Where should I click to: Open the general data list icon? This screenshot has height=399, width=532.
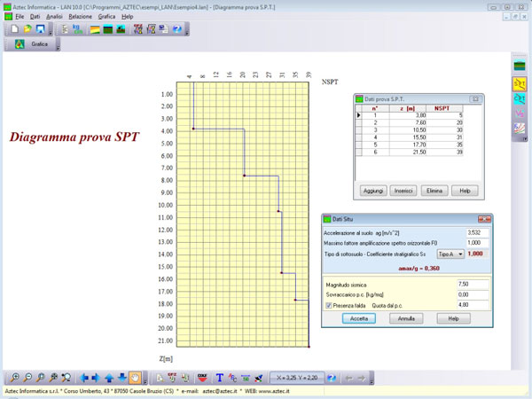point(65,29)
